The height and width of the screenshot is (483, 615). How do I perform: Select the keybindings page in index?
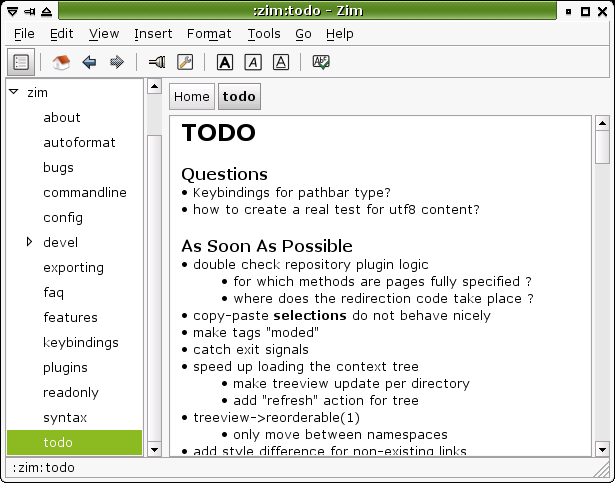(x=80, y=342)
